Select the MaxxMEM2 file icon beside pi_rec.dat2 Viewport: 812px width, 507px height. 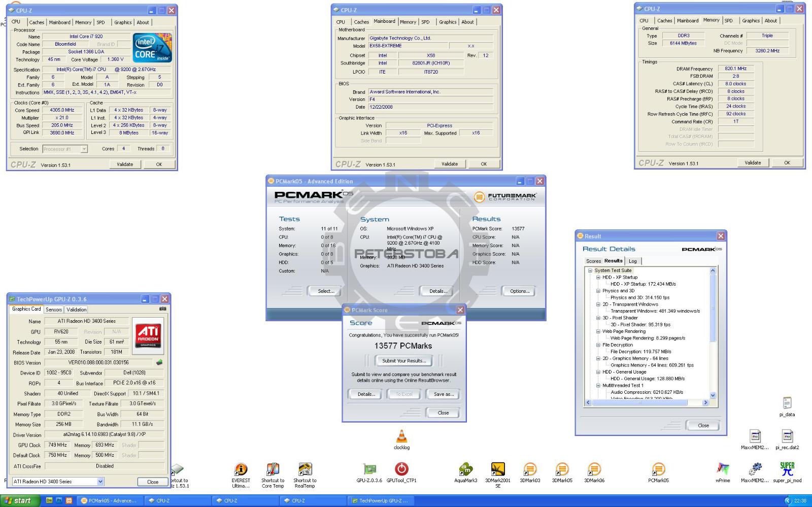click(x=755, y=436)
